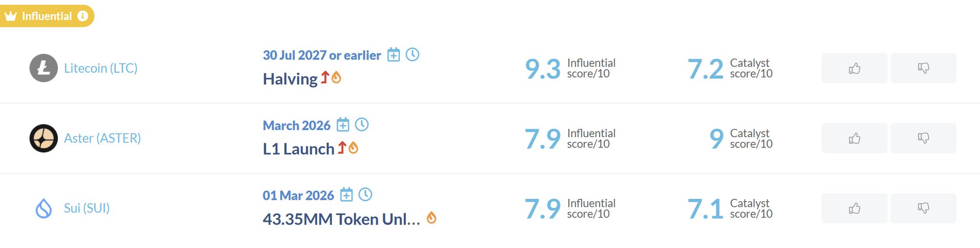Click the clock icon for Litecoin Halving

click(x=412, y=54)
